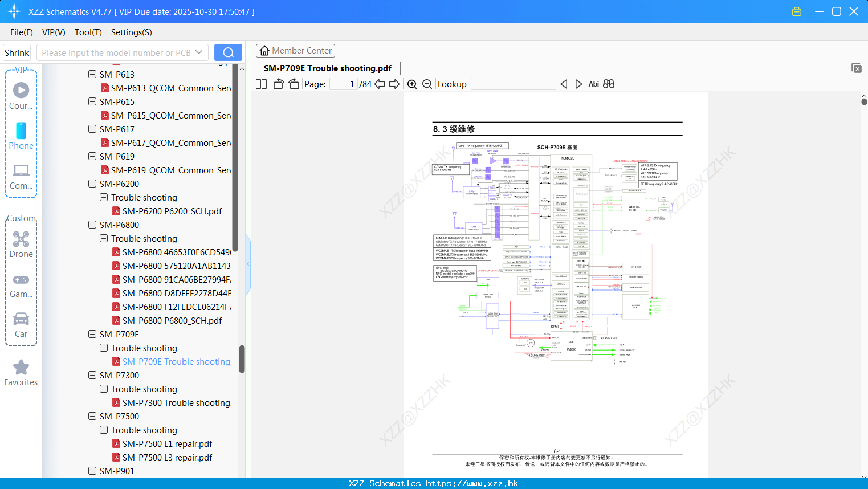Zoom in on the PDF
868x489 pixels.
(x=412, y=84)
